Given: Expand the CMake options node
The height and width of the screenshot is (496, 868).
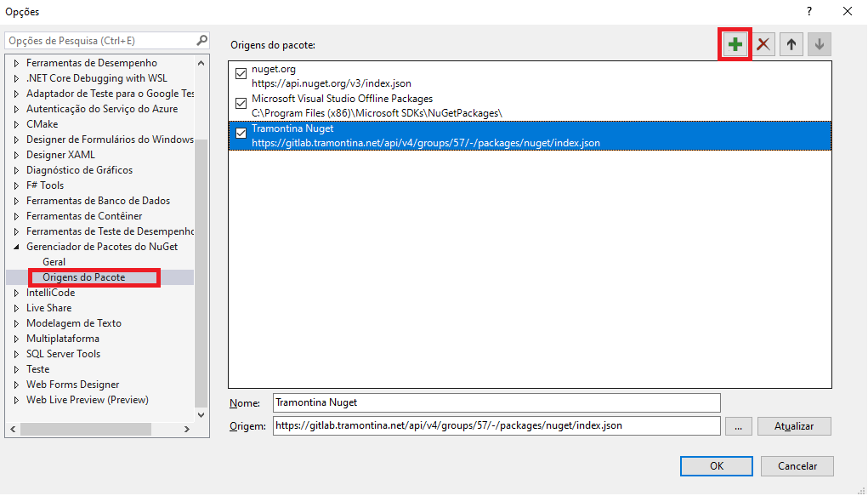Looking at the screenshot, I should (x=15, y=124).
